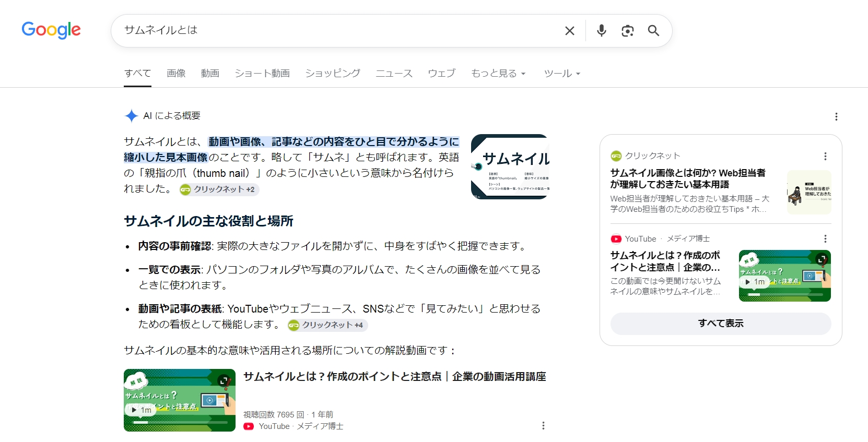Open the AI overview three-dot menu
Image resolution: width=868 pixels, height=442 pixels.
(x=836, y=117)
